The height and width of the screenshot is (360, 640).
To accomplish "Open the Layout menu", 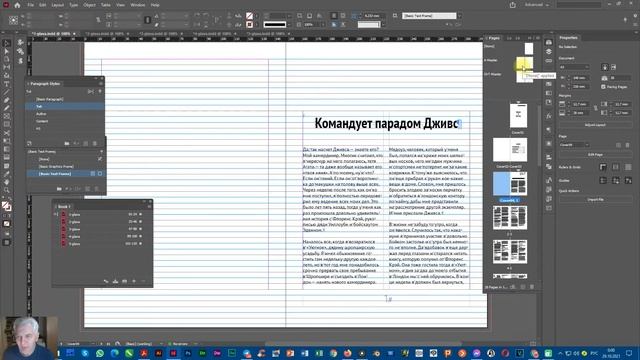I will [x=58, y=5].
